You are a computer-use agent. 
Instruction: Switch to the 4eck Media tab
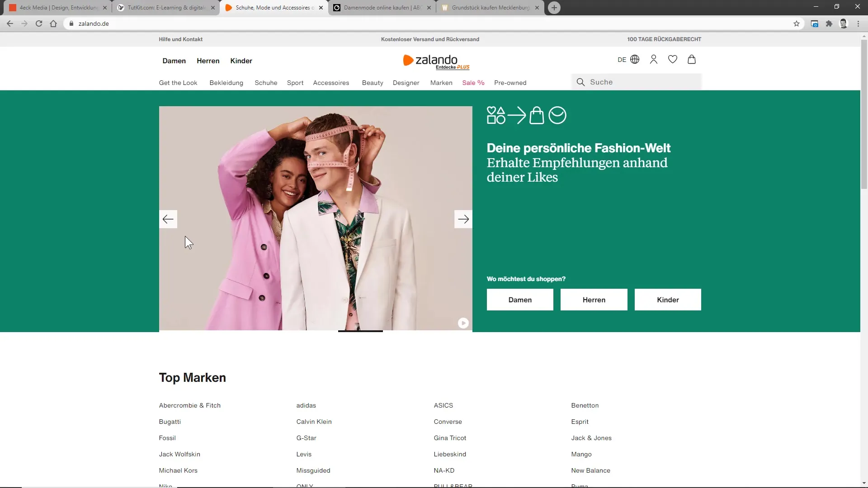pos(57,8)
